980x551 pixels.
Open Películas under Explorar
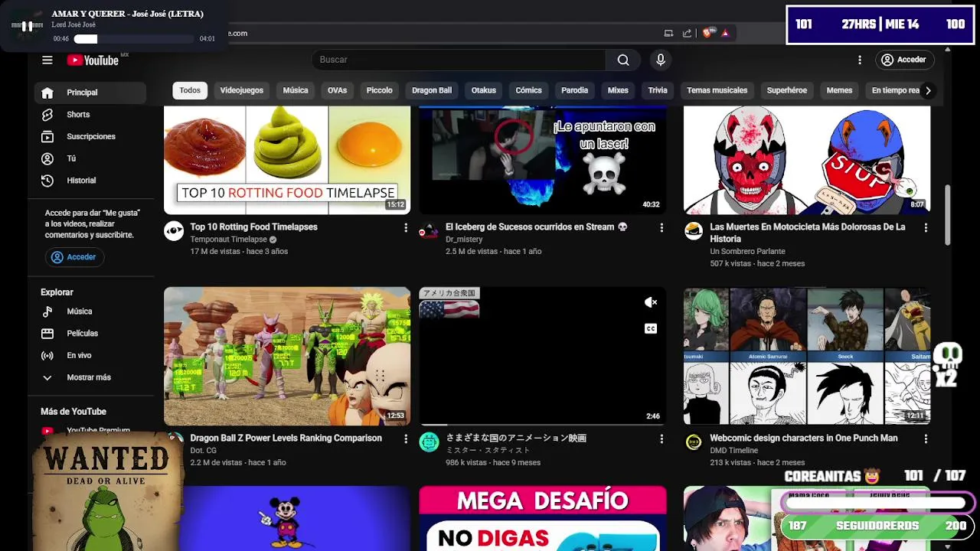tap(90, 334)
